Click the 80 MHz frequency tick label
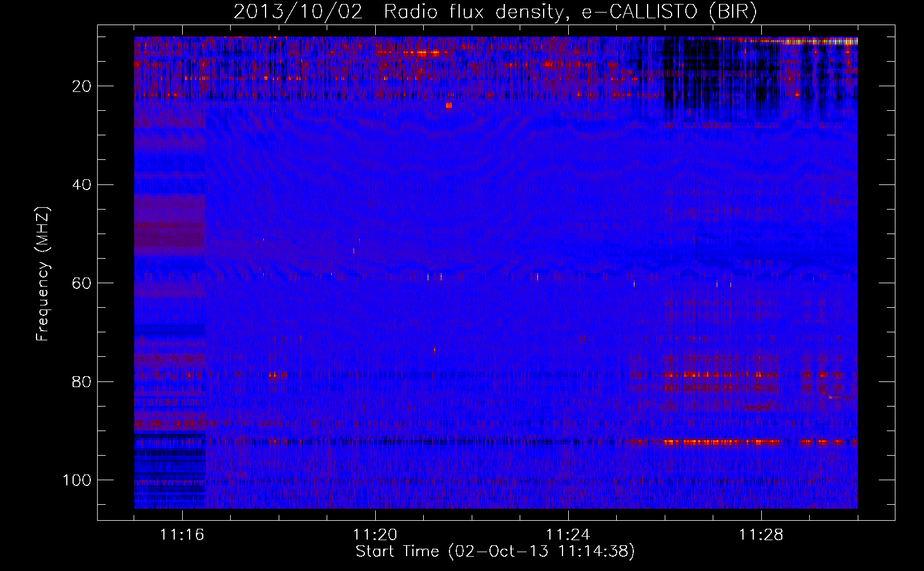The width and height of the screenshot is (924, 571). click(x=82, y=381)
